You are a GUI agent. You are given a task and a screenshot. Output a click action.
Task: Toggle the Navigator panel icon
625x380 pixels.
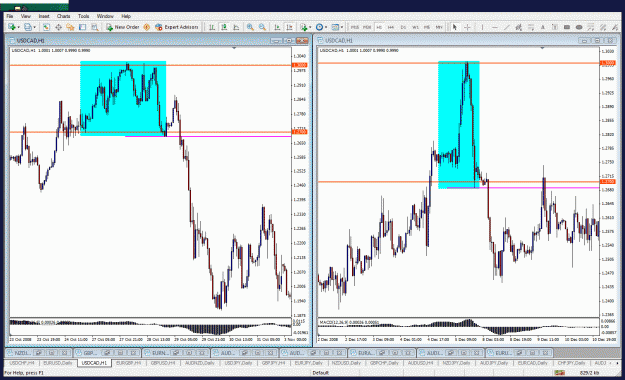point(70,27)
